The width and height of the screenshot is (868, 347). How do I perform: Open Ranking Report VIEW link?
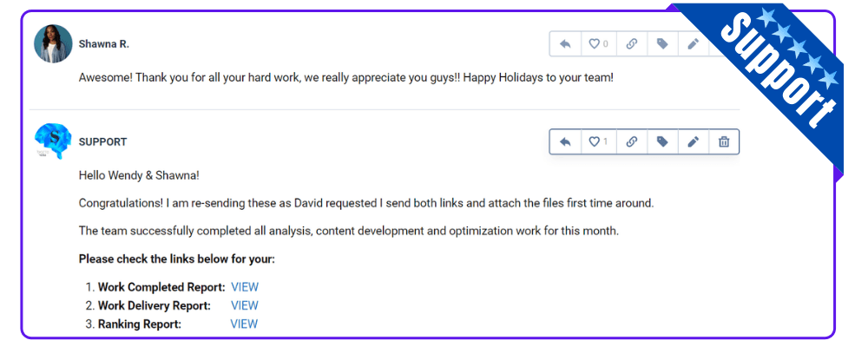click(x=244, y=324)
